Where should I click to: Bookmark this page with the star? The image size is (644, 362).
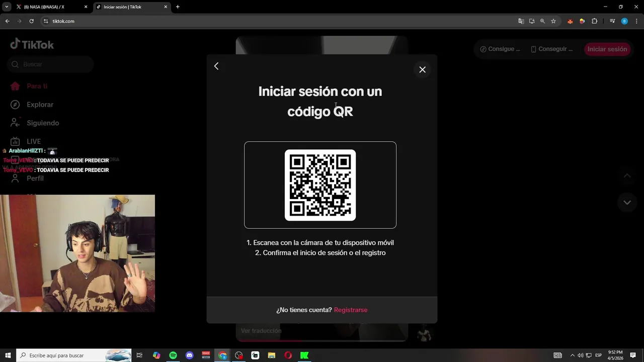[x=553, y=21]
